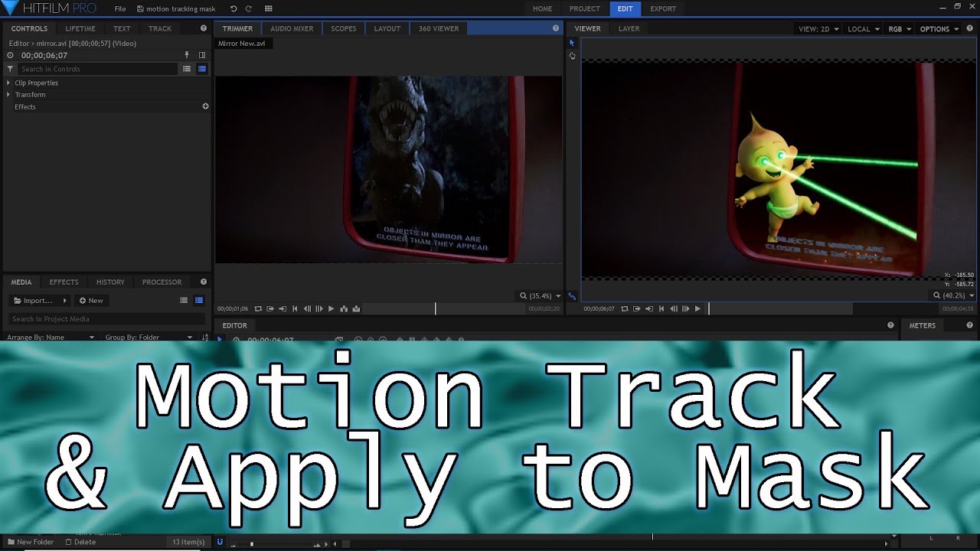Go to the Project screen tab
Image resolution: width=980 pixels, height=551 pixels.
coord(585,8)
